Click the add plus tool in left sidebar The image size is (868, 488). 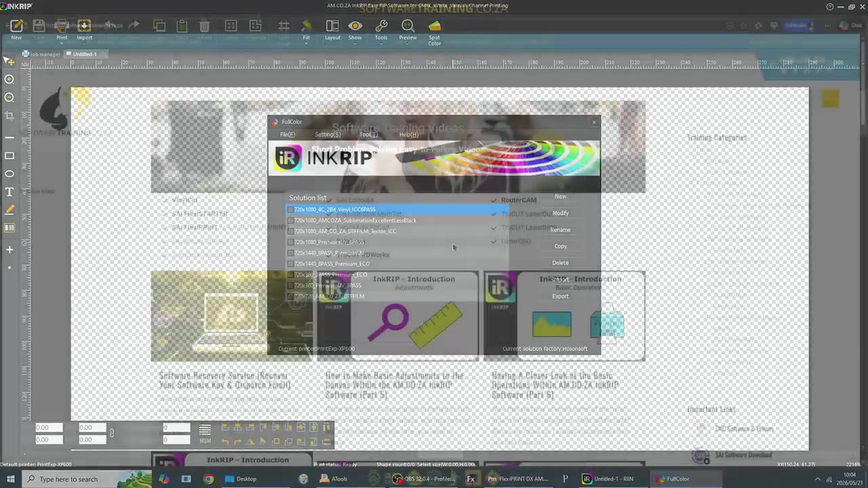coord(9,249)
